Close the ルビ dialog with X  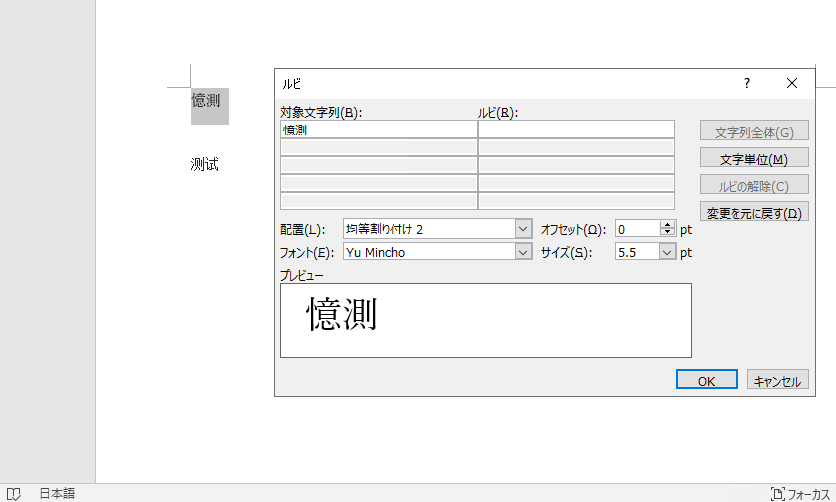pos(792,83)
